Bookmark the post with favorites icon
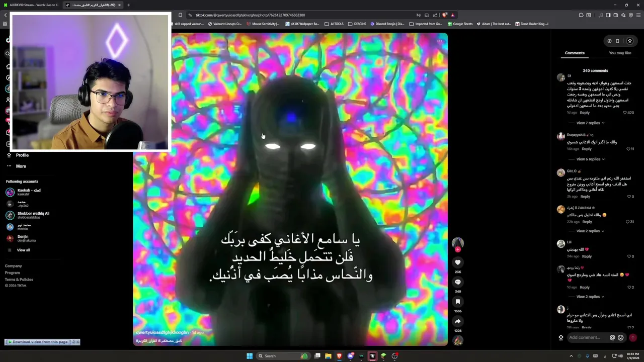This screenshot has height=362, width=644. [457, 302]
